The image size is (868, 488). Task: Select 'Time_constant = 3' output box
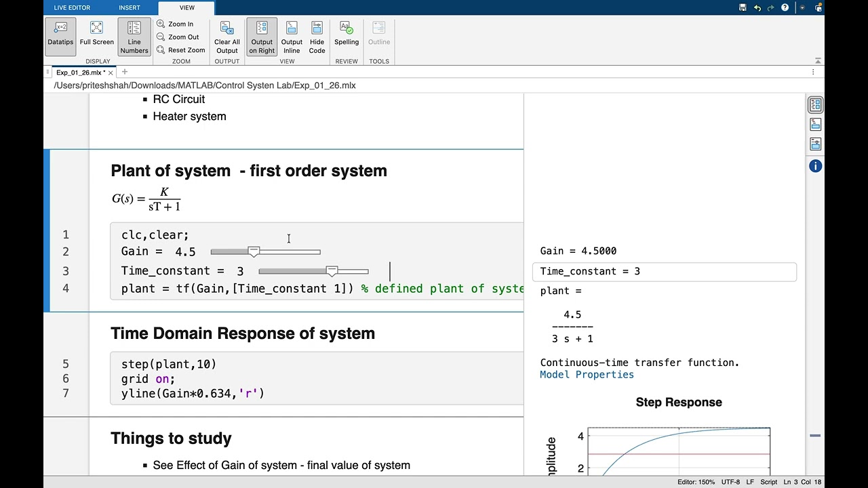click(x=665, y=272)
